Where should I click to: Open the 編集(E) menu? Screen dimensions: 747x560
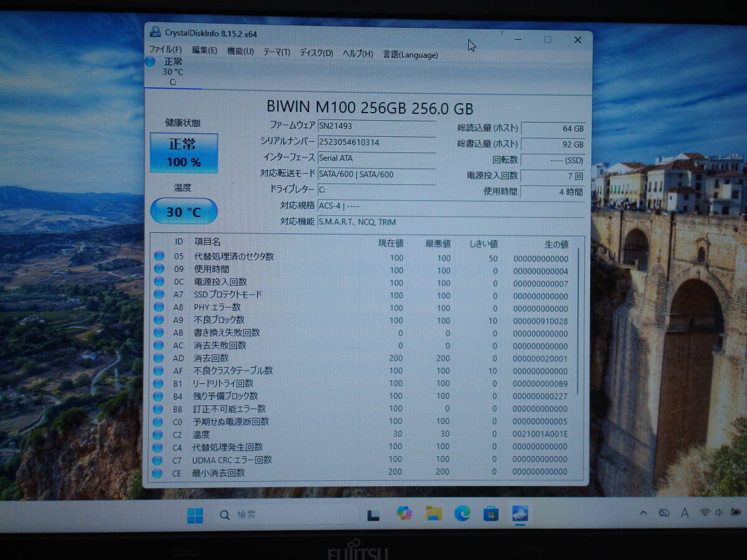click(x=204, y=51)
